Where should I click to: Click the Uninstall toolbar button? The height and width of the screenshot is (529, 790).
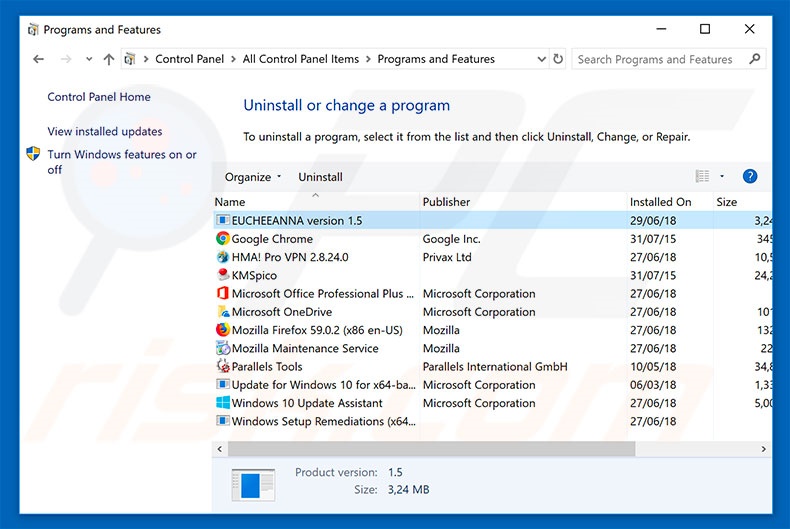point(320,177)
